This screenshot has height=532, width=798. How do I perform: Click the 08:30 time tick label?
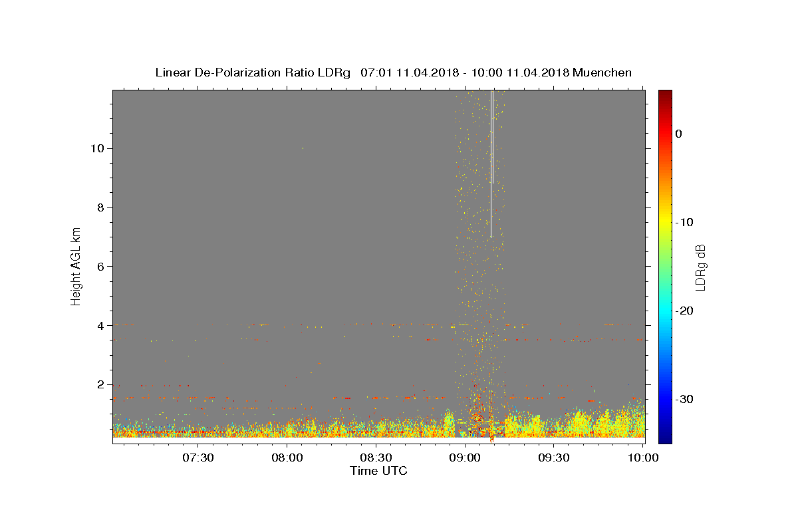(376, 458)
